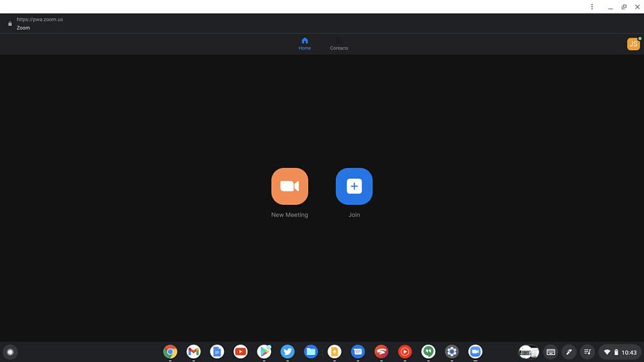Screen dimensions: 644x362
Task: Switch to the Contacts tab
Action: click(x=339, y=43)
